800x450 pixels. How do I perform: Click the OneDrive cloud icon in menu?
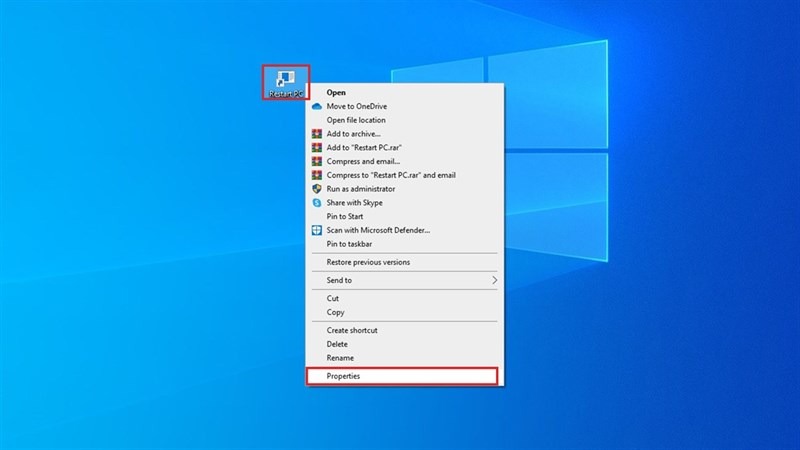tap(317, 106)
